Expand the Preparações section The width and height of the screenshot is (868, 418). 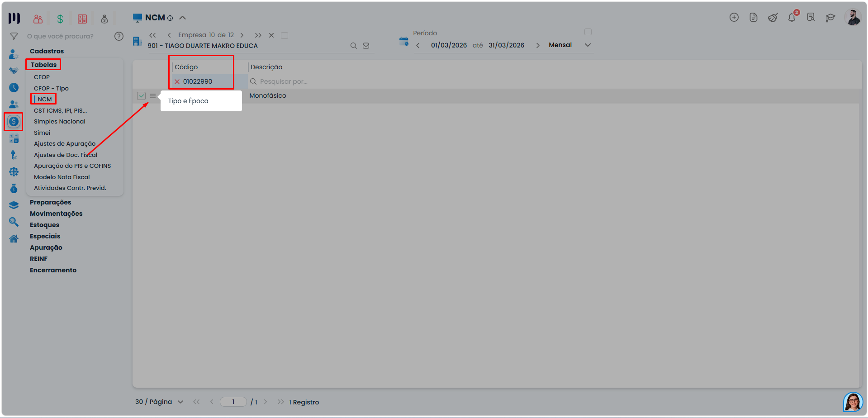click(51, 202)
